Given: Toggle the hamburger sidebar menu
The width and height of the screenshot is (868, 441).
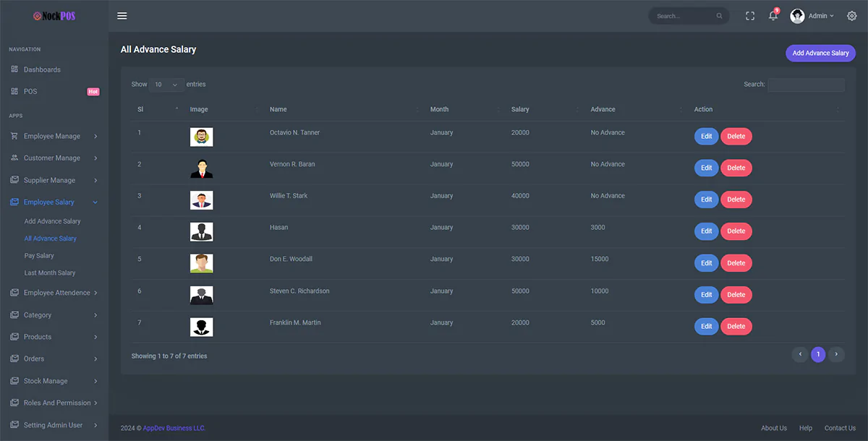Looking at the screenshot, I should click(x=122, y=16).
